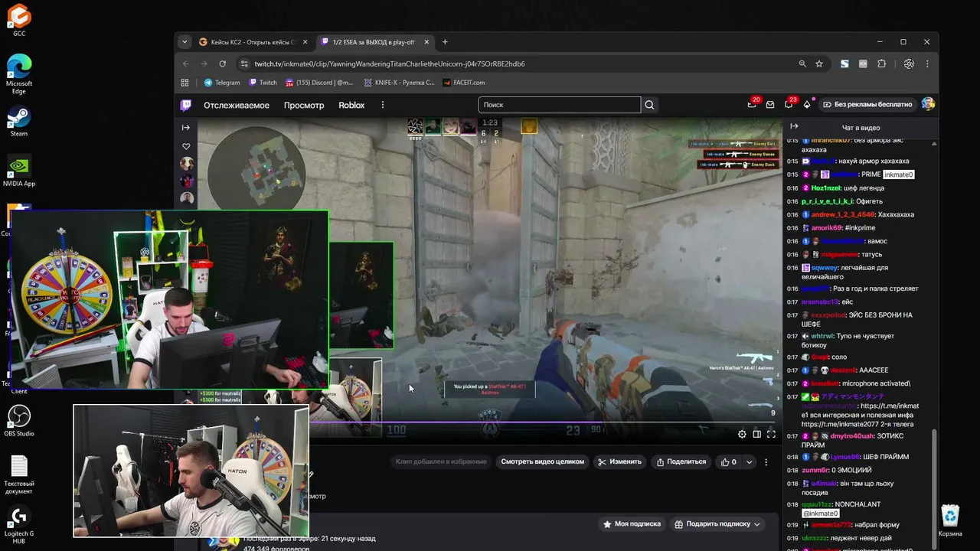
Task: Click the Поделиться share button
Action: point(681,461)
